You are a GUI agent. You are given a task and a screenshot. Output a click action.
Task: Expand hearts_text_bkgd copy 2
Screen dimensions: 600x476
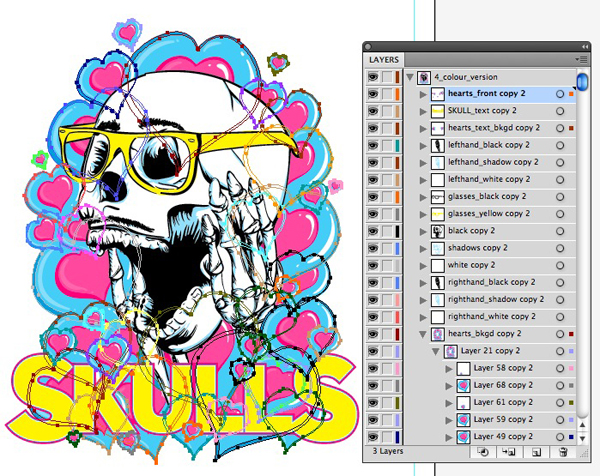pyautogui.click(x=423, y=129)
